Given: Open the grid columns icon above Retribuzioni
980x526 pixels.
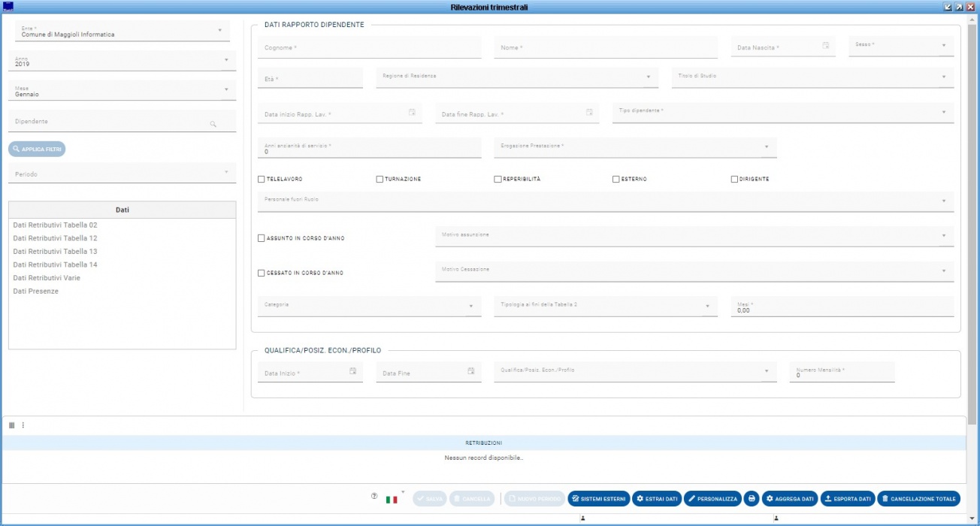Looking at the screenshot, I should click(12, 425).
